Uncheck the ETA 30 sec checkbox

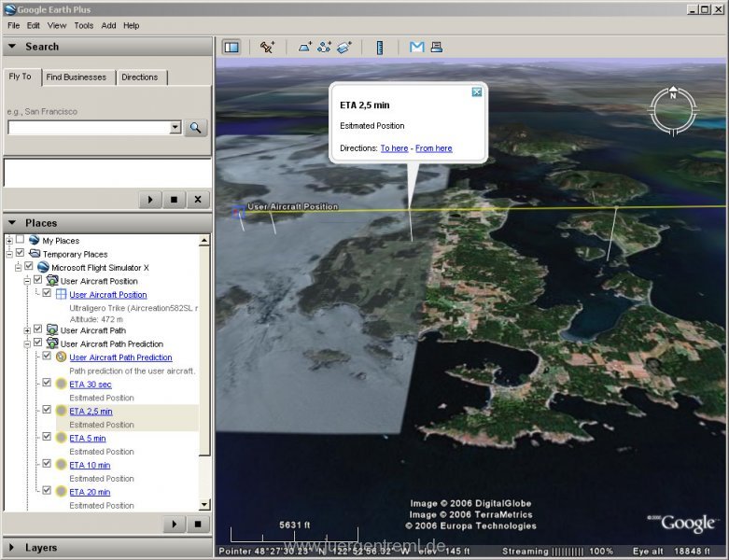click(x=47, y=383)
